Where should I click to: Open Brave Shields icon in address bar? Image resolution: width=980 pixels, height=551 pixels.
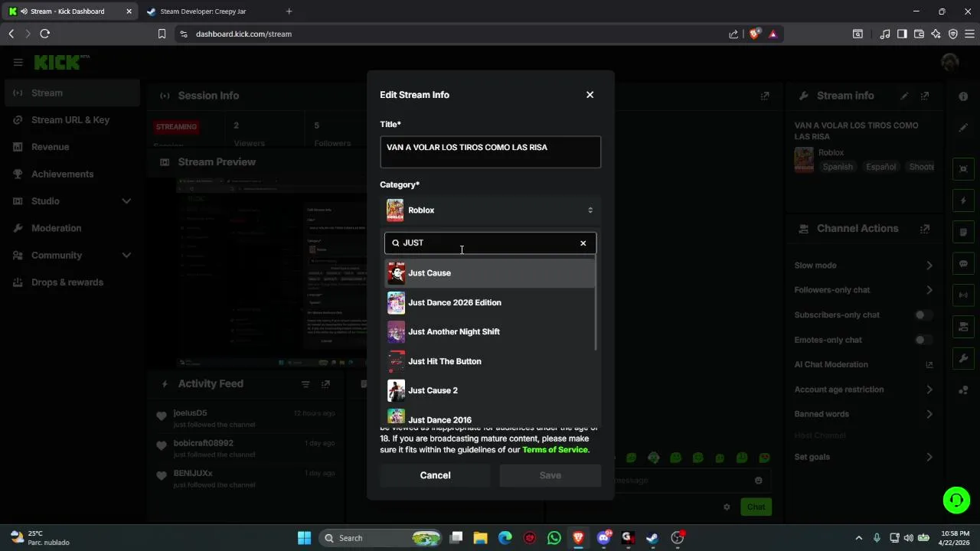click(754, 34)
